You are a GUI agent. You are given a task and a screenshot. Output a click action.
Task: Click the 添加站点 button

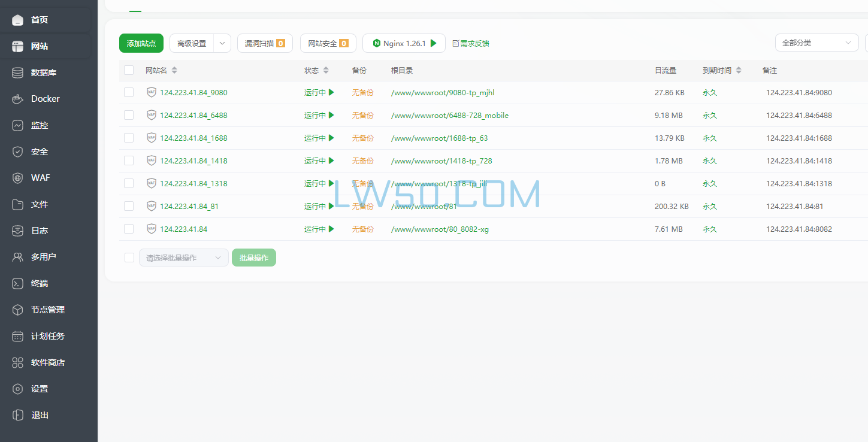pos(141,43)
